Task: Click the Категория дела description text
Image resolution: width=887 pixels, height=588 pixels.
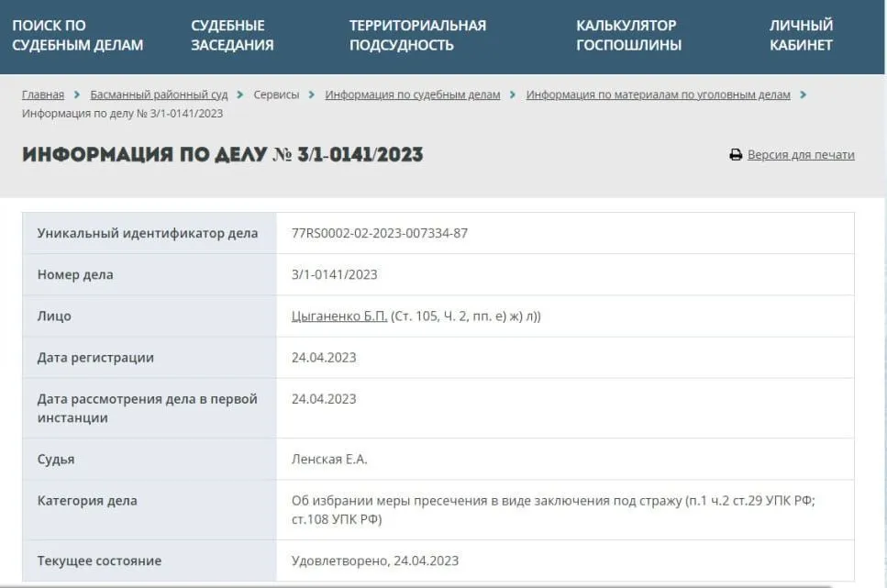Action: tap(553, 510)
